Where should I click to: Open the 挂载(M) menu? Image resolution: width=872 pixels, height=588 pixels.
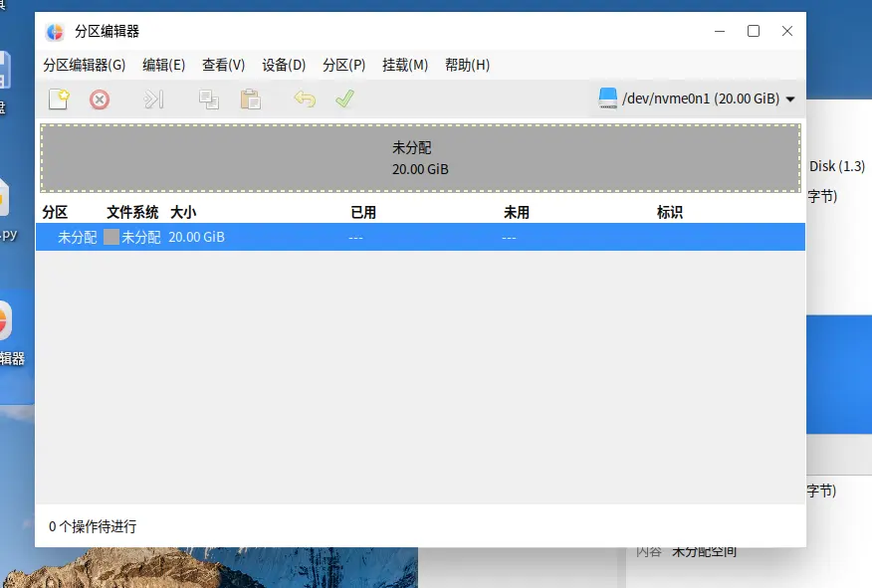(x=405, y=65)
